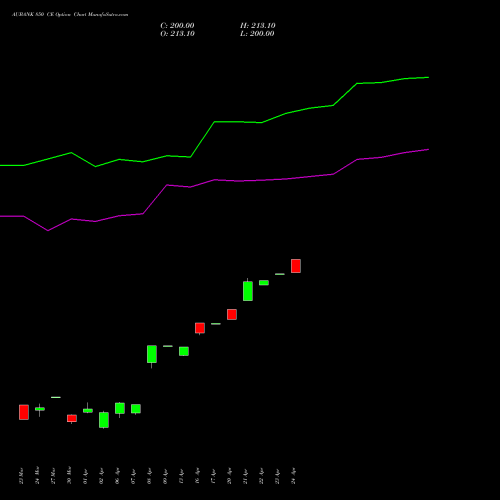This screenshot has width=500, height=500.
Task: Click the '24 Apr' date axis label
Action: [x=293, y=476]
